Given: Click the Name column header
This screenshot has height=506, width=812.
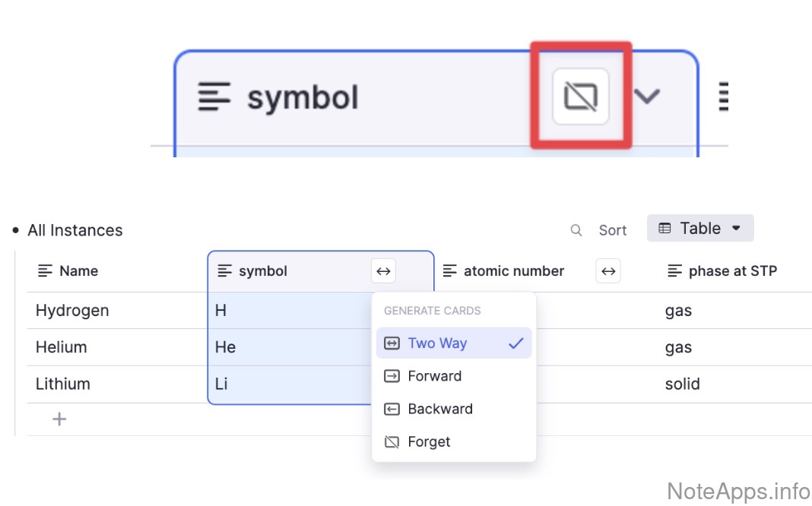Looking at the screenshot, I should [78, 271].
